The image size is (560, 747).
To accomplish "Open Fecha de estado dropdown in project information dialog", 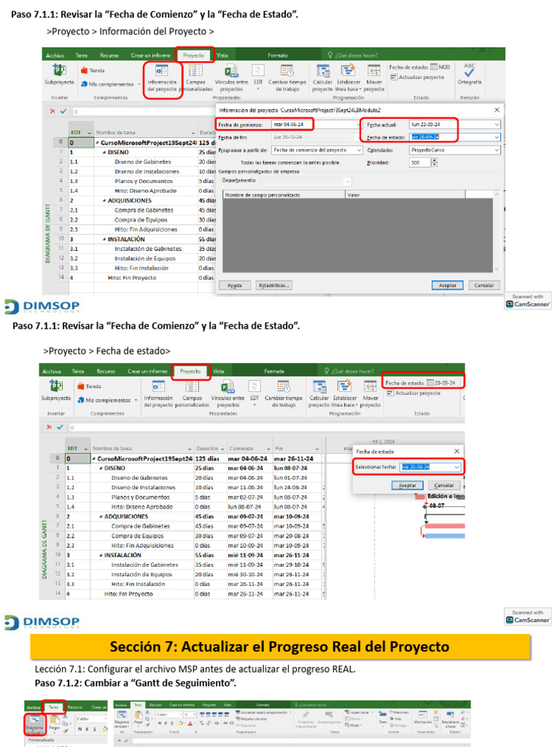I will coord(497,137).
